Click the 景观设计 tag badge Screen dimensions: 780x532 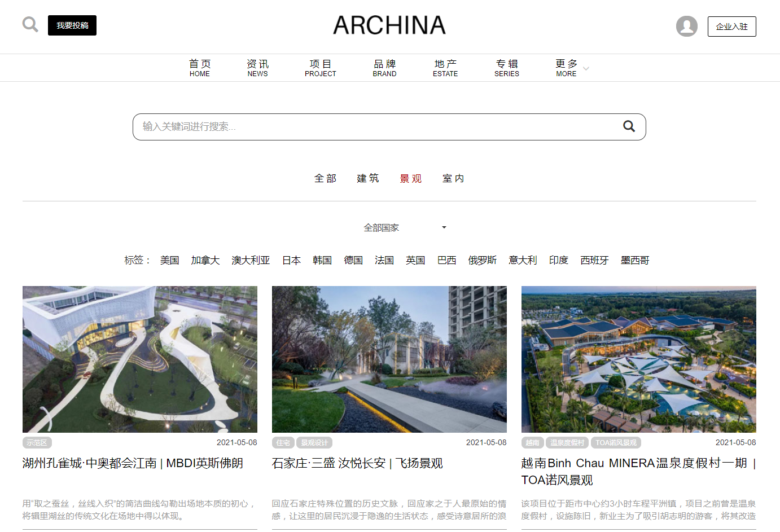314,443
